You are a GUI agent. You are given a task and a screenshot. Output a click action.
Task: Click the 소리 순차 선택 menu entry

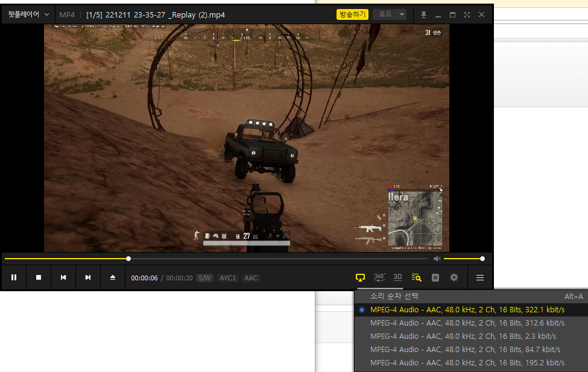coord(472,296)
